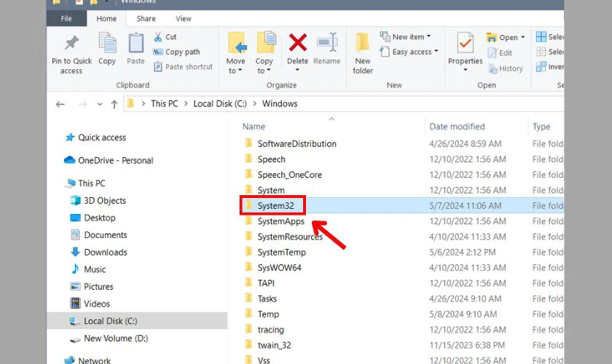Click the red Delete icon
The image size is (612, 364).
(x=298, y=42)
